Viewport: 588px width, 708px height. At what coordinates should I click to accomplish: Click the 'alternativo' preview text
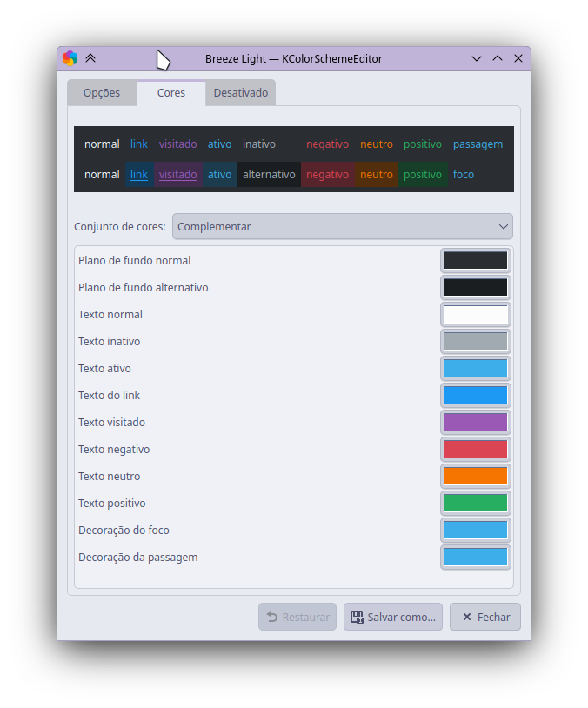(x=269, y=174)
